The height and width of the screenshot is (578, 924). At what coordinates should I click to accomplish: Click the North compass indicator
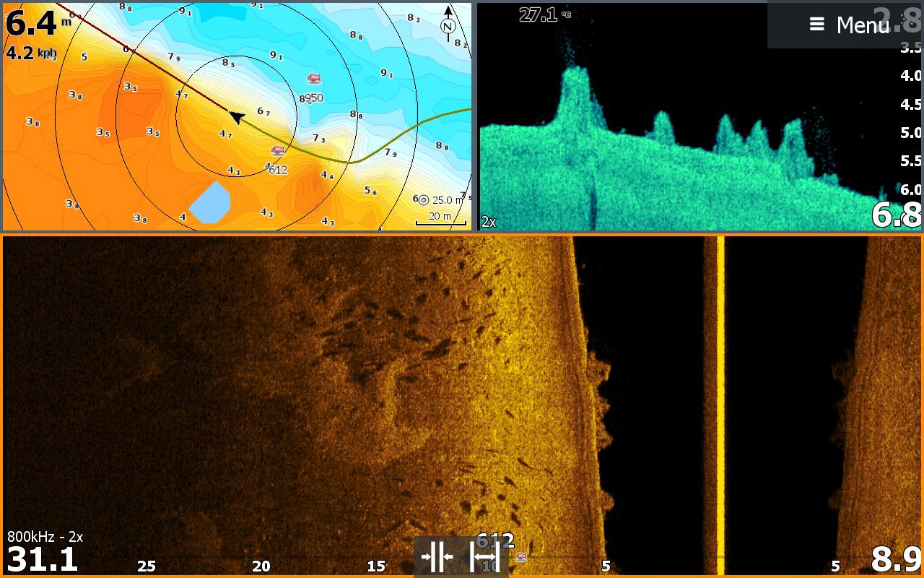click(x=448, y=22)
